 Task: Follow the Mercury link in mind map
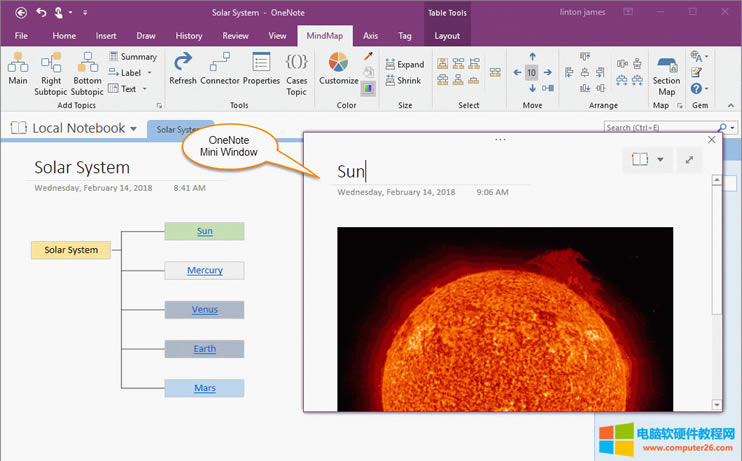[x=205, y=270]
